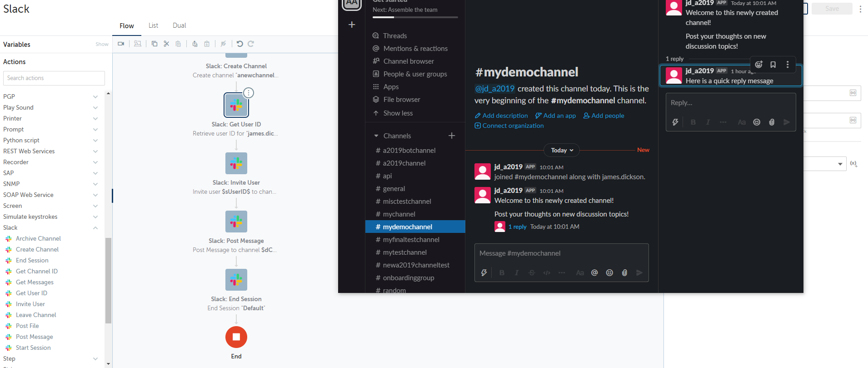Collapse the Channels section in Slack sidebar
The width and height of the screenshot is (868, 368).
[376, 136]
